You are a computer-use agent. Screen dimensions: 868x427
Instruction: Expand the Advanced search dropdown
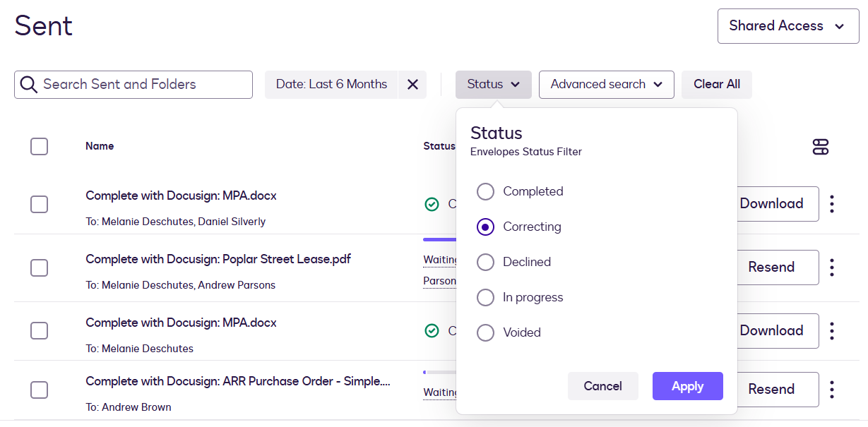point(607,85)
